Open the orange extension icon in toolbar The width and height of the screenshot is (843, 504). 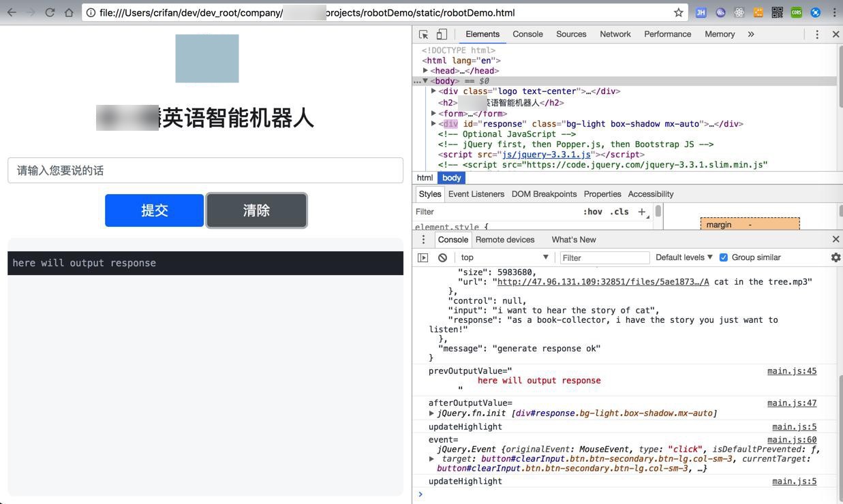pyautogui.click(x=758, y=12)
